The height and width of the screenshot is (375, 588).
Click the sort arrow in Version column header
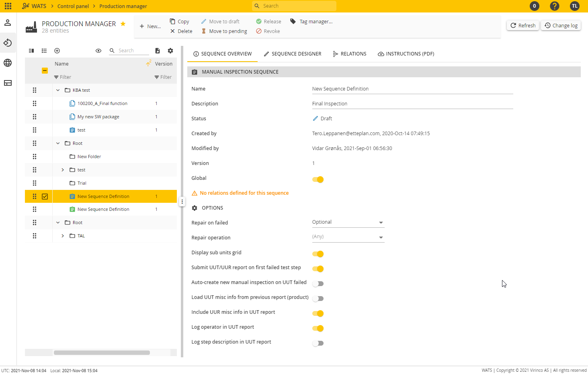pos(149,64)
